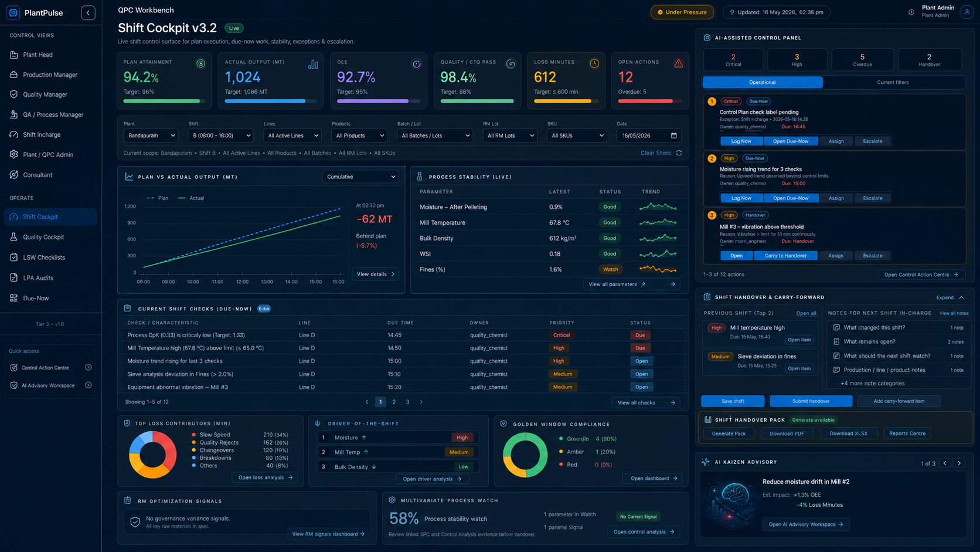Click Clear filters link

point(655,153)
